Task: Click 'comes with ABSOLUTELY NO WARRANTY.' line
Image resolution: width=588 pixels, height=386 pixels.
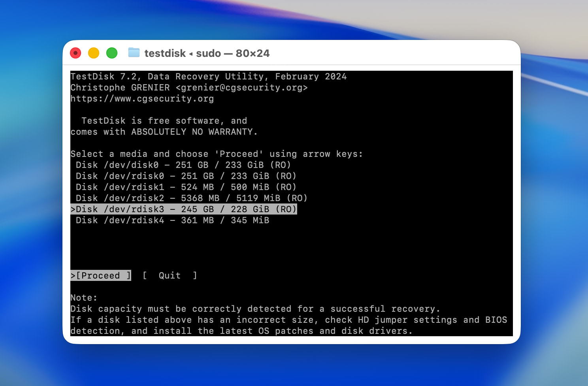Action: 164,132
